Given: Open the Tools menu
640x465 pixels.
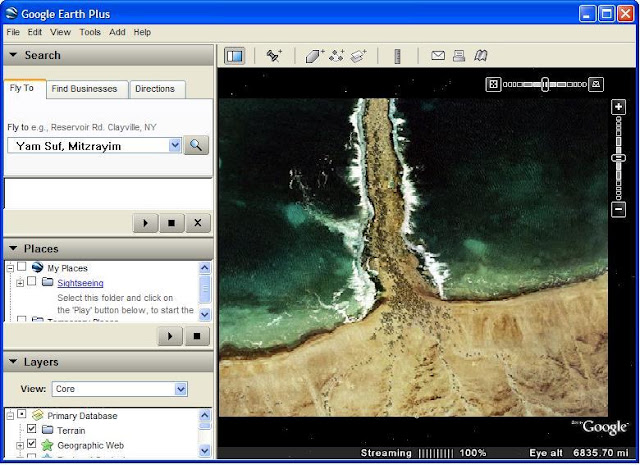Looking at the screenshot, I should pyautogui.click(x=90, y=32).
